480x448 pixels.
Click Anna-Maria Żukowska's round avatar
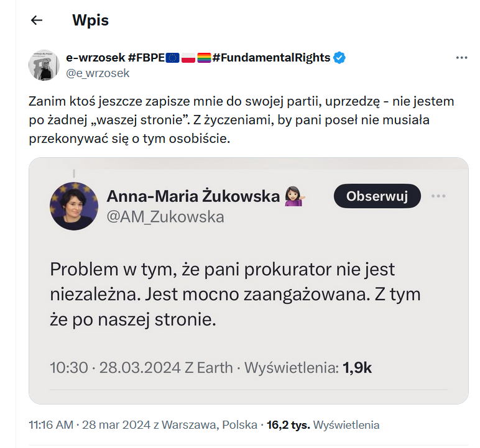point(74,206)
